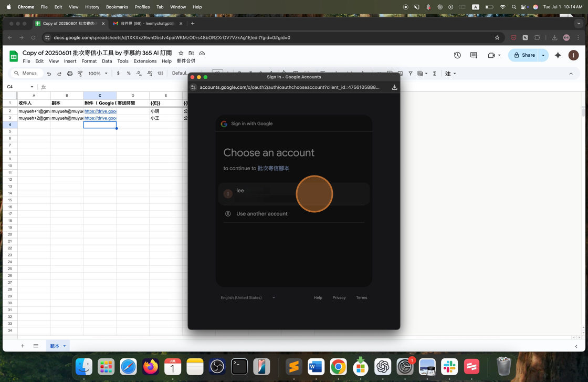This screenshot has width=588, height=382.
Task: Click the print icon in the toolbar
Action: click(69, 74)
